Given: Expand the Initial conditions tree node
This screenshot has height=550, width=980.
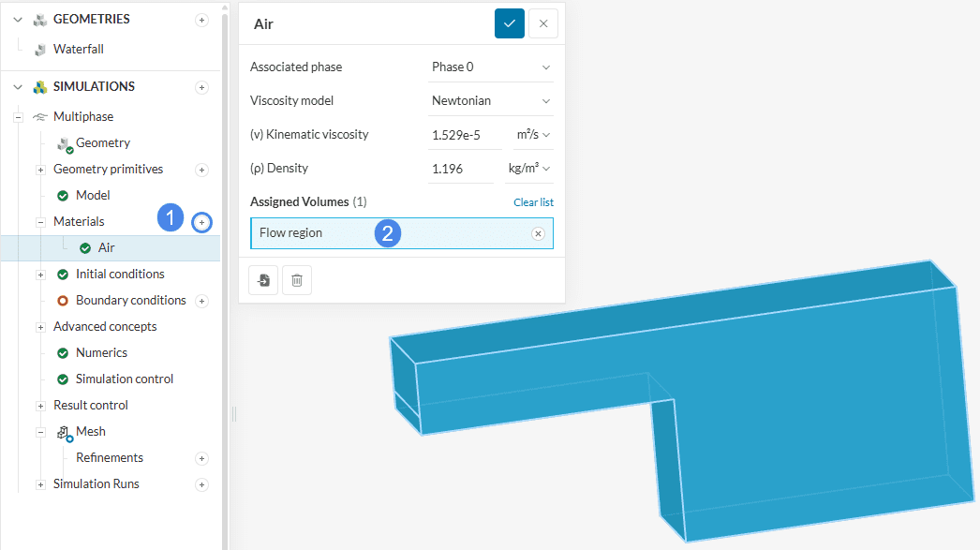Looking at the screenshot, I should coord(40,275).
